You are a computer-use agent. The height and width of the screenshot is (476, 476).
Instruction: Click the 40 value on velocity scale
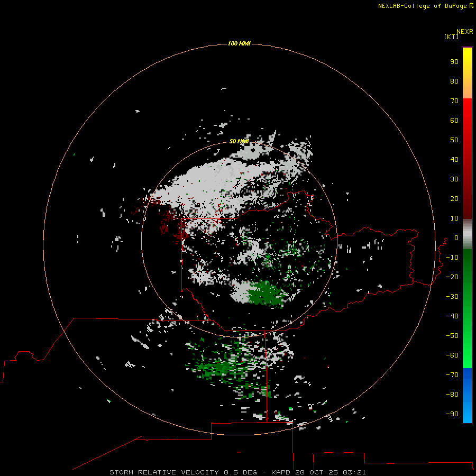[454, 159]
